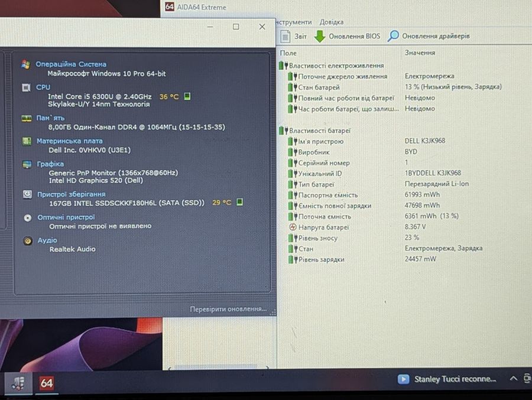The width and height of the screenshot is (532, 400).
Task: Click the Значення column header
Action: click(420, 53)
